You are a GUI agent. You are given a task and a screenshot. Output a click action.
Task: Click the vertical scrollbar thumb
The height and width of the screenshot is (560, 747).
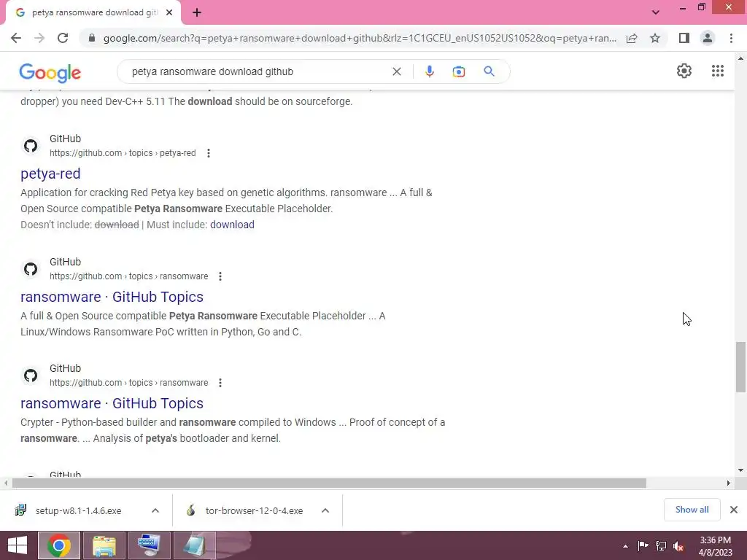pyautogui.click(x=740, y=367)
